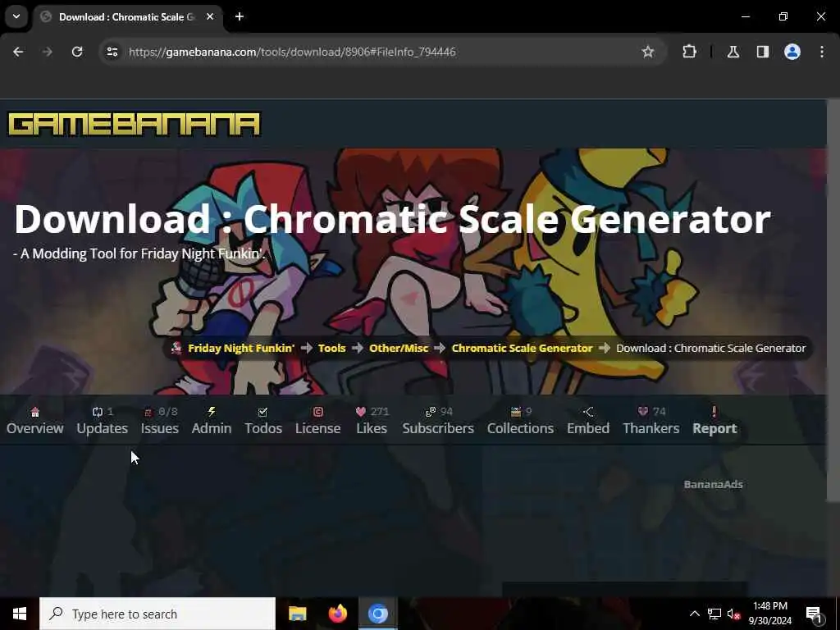Click the page vertical scrollbar
This screenshot has height=630, width=840.
[833, 300]
